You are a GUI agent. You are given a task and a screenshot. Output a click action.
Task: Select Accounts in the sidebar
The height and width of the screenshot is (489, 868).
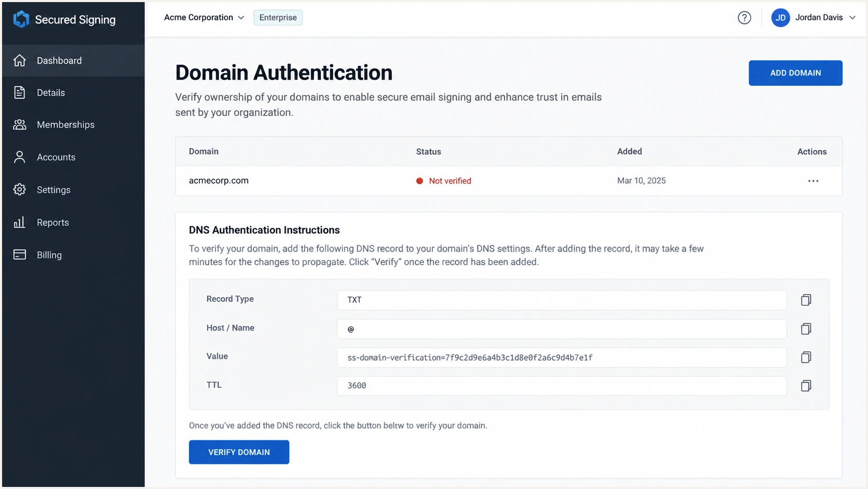pyautogui.click(x=73, y=157)
